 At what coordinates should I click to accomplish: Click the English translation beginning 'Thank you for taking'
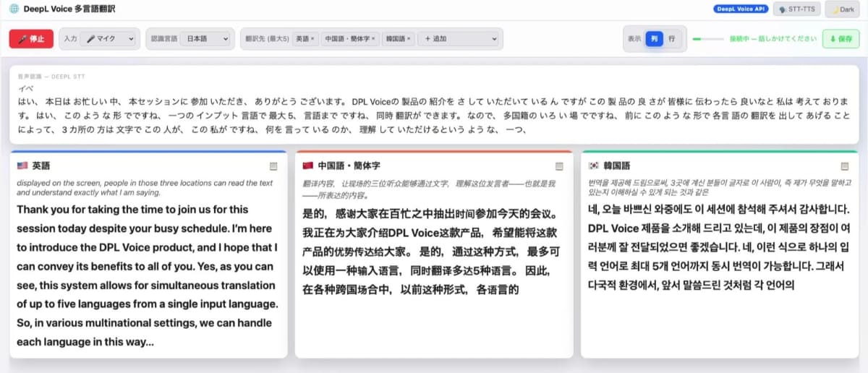(148, 275)
